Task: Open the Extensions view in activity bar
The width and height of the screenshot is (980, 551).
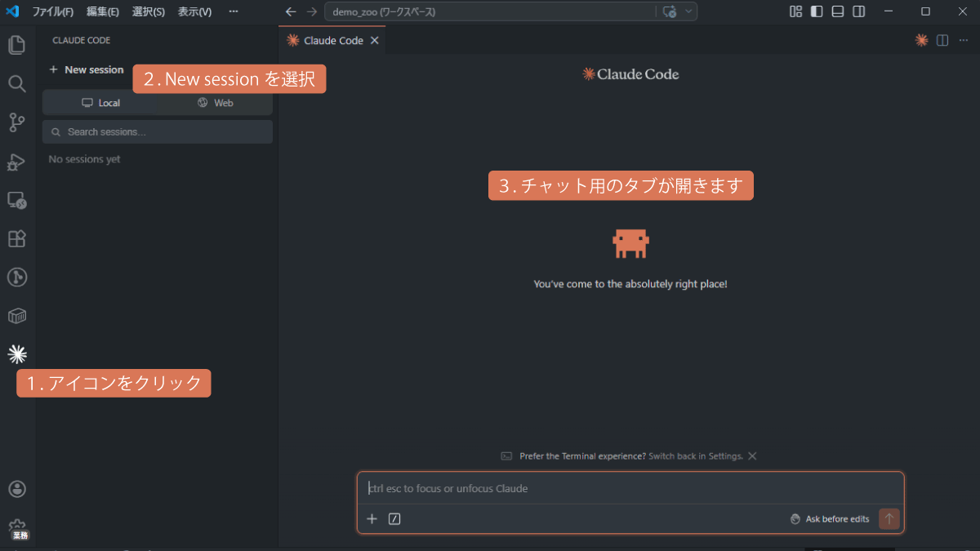Action: click(16, 238)
